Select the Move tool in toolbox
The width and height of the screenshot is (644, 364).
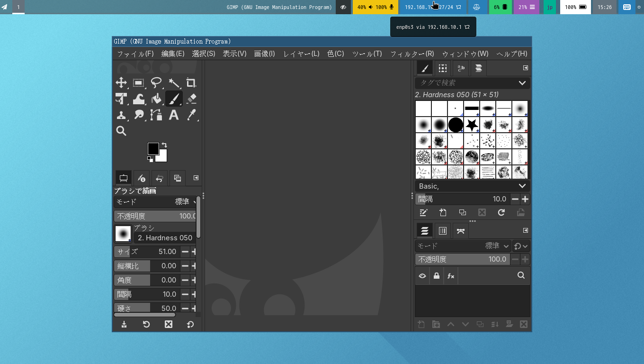point(121,83)
